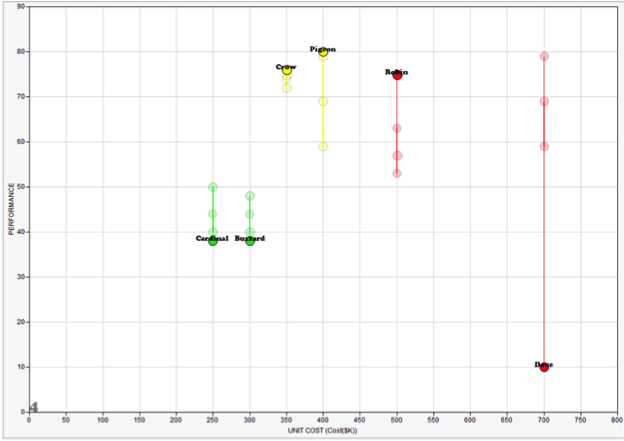Click middle faded green point above Cardinal
Image resolution: width=624 pixels, height=441 pixels.
pos(213,214)
